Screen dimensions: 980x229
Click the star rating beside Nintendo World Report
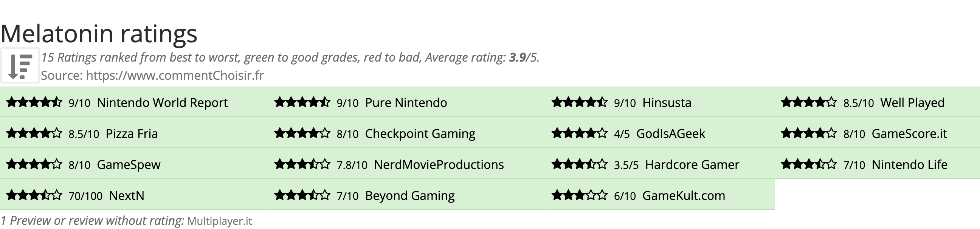(34, 102)
